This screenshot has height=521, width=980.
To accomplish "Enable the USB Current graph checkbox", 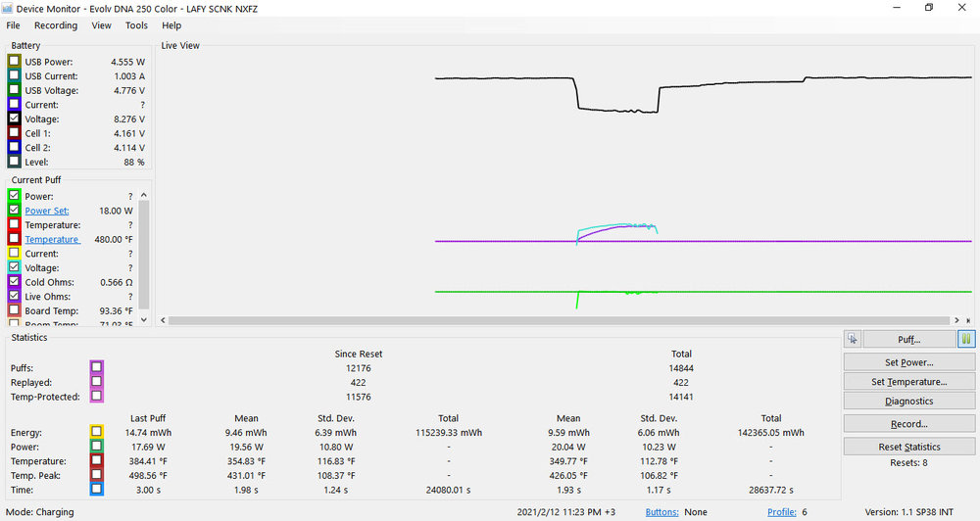I will click(x=14, y=75).
